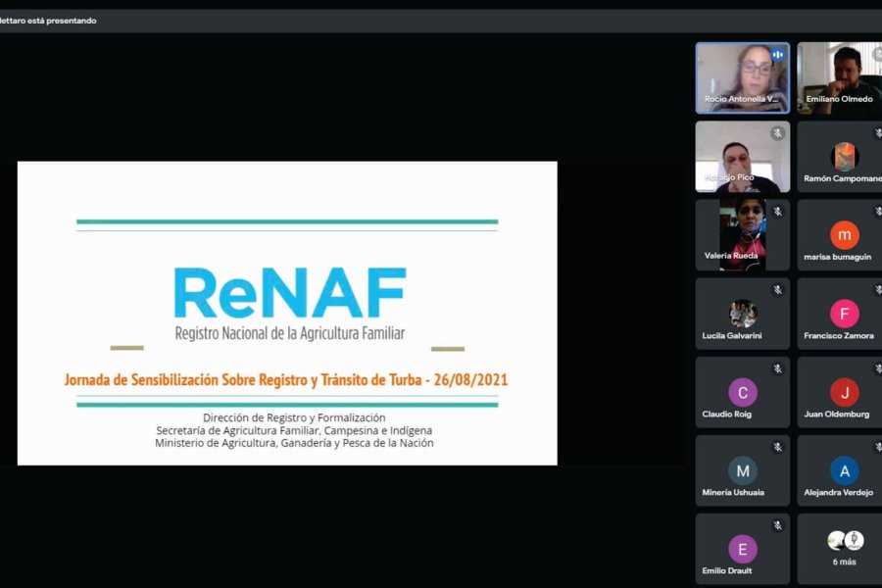
Task: Click the name label 'Francisco Zamora'
Action: click(839, 335)
